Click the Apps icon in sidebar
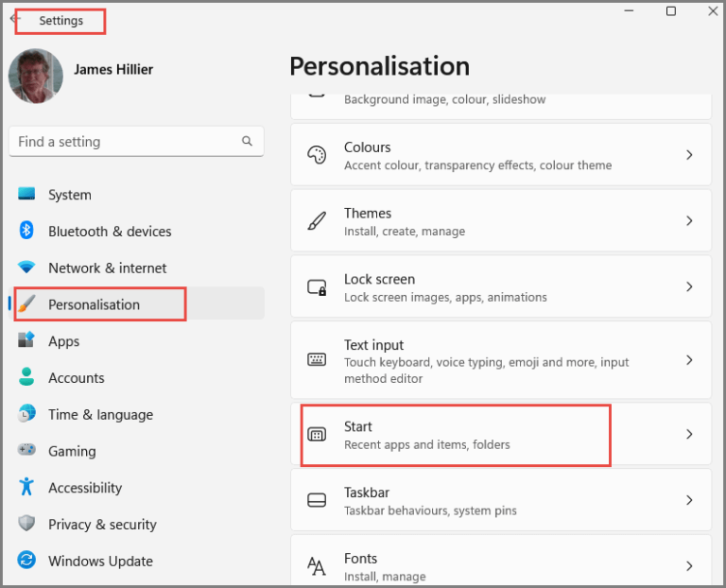Viewport: 726px width, 588px height. [x=26, y=339]
